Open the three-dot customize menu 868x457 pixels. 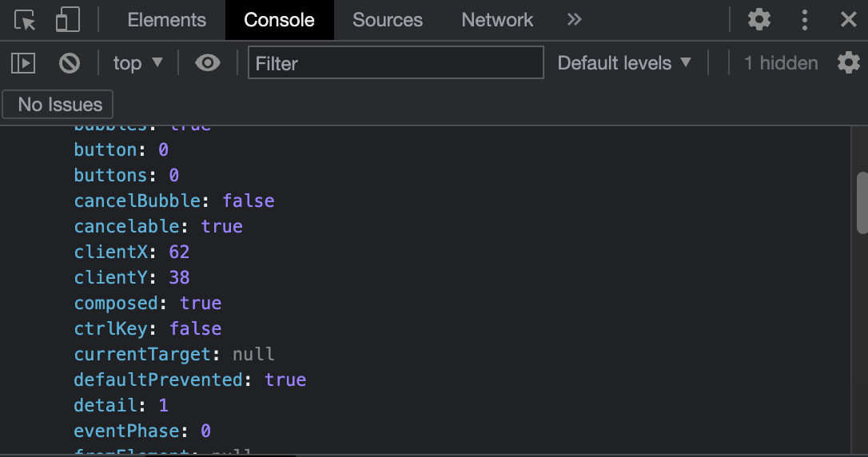tap(804, 20)
